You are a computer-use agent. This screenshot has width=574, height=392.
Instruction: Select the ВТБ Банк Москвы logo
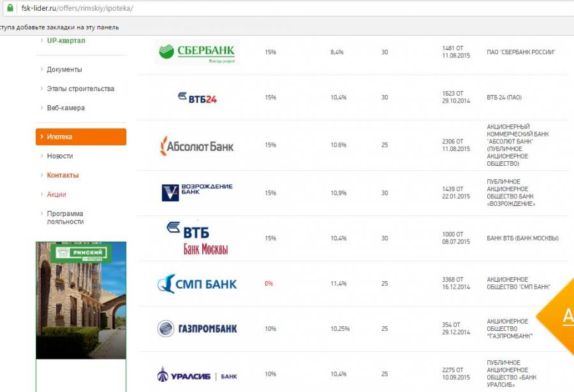point(198,238)
